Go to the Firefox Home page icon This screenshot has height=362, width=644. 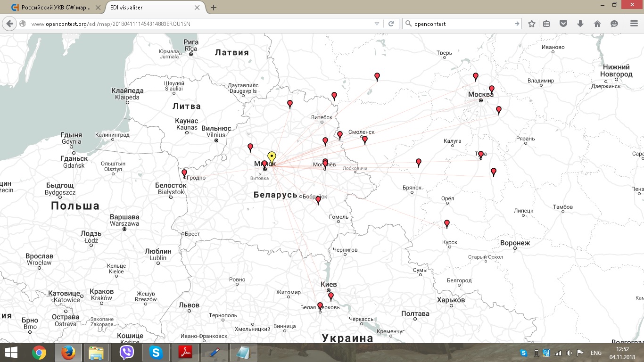click(597, 24)
